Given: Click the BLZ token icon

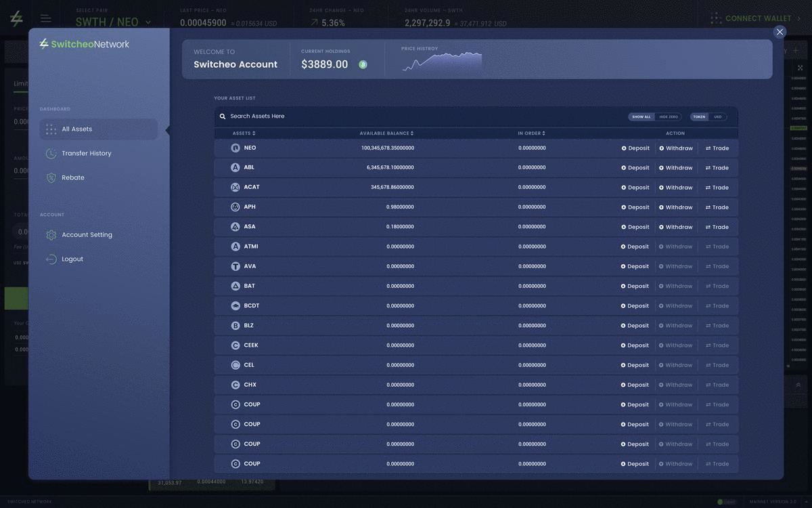Looking at the screenshot, I should [x=235, y=326].
